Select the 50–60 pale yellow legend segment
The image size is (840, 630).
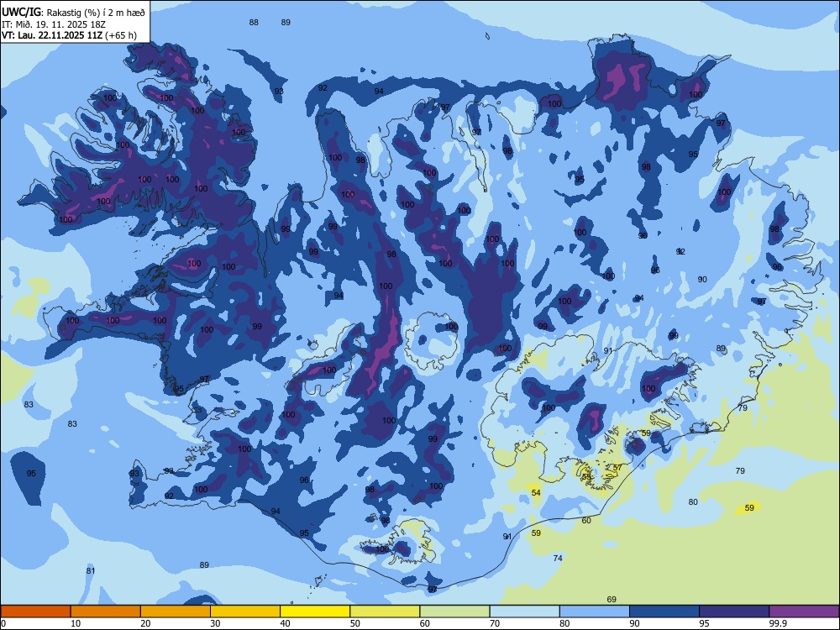pyautogui.click(x=385, y=612)
